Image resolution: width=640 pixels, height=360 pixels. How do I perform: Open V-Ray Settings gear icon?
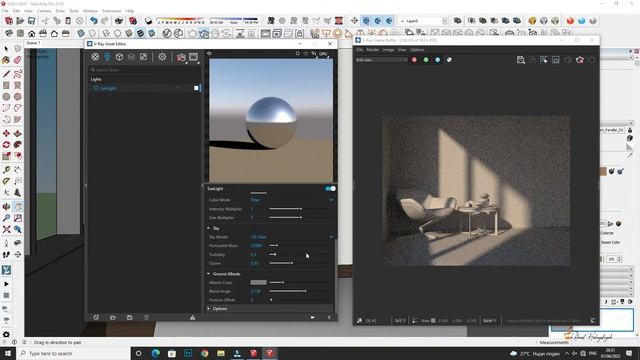click(162, 57)
